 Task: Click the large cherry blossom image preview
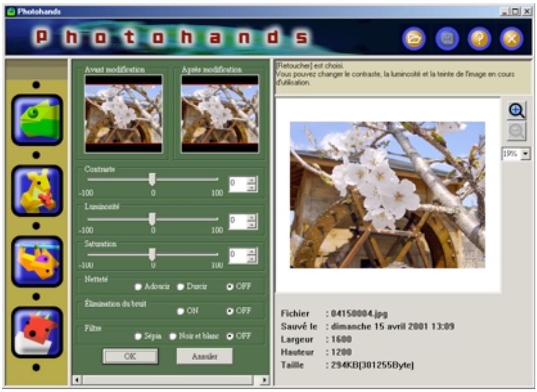coord(388,194)
